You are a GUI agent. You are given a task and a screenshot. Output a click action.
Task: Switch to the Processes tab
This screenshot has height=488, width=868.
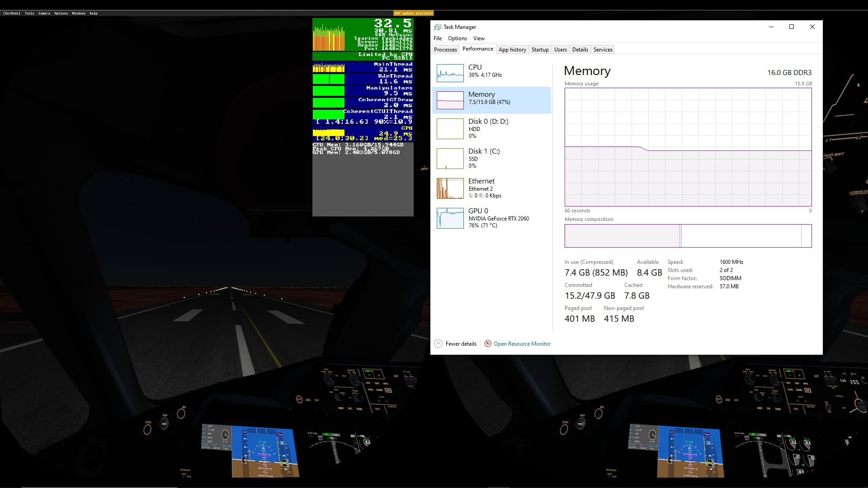445,50
